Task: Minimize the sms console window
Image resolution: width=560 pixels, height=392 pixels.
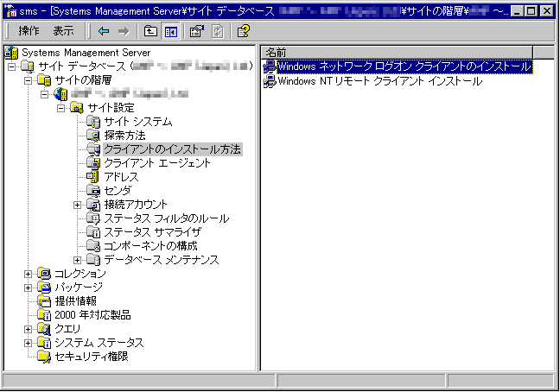Action: tap(518, 11)
